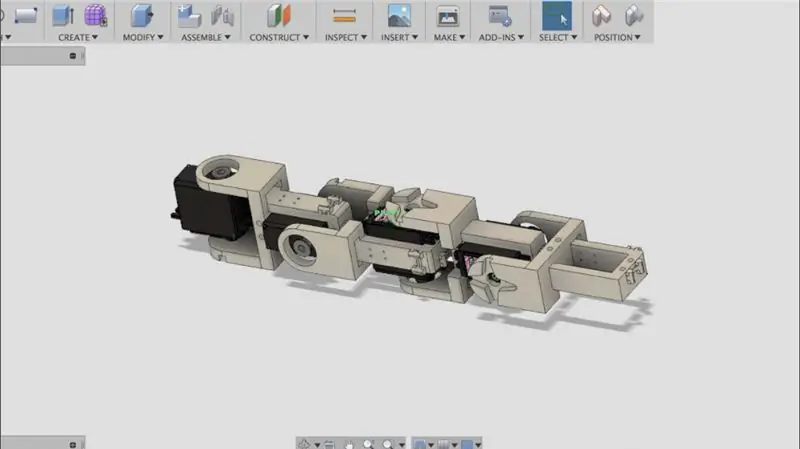Viewport: 800px width, 449px height.
Task: Open the CONSTRUCT dropdown menu
Action: [x=279, y=37]
